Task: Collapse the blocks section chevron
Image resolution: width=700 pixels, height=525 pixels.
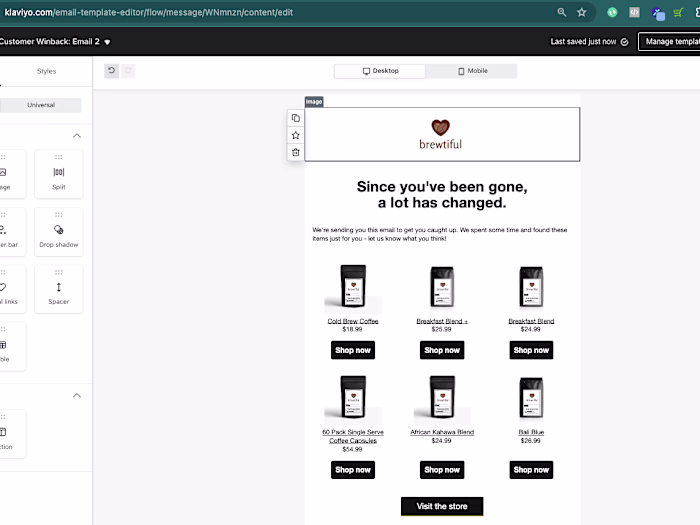Action: (77, 136)
